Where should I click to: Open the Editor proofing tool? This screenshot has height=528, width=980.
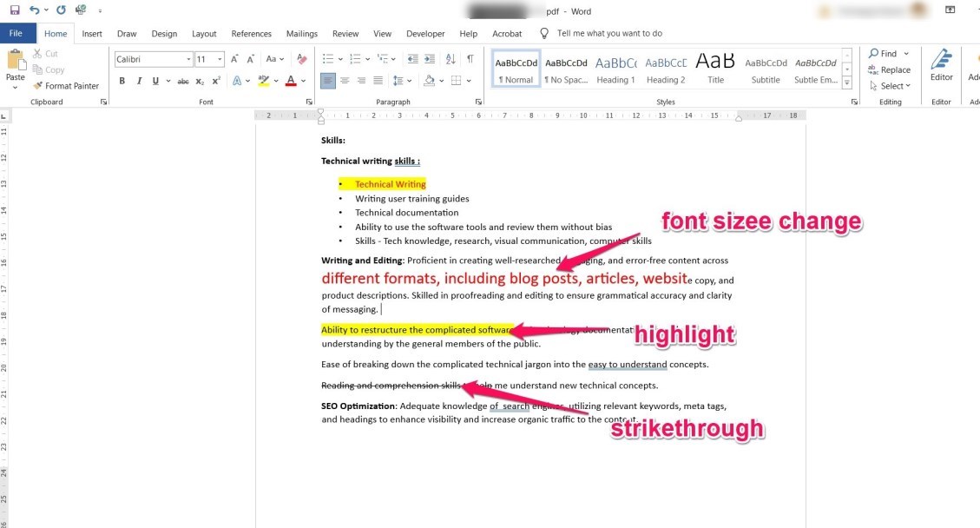pos(941,65)
